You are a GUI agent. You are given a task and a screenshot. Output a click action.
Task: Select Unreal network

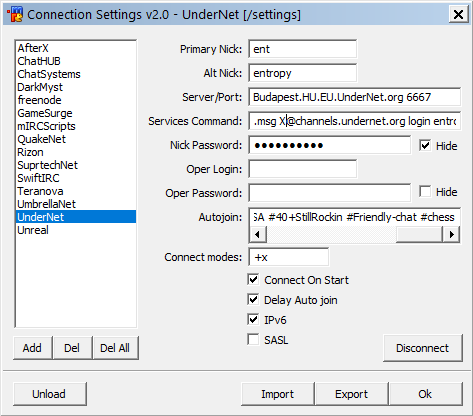tap(76, 230)
